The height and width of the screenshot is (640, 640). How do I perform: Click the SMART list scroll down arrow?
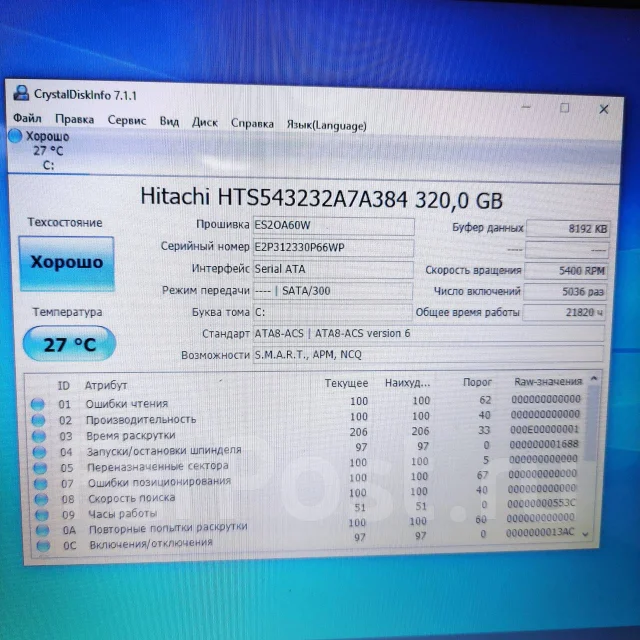click(586, 534)
